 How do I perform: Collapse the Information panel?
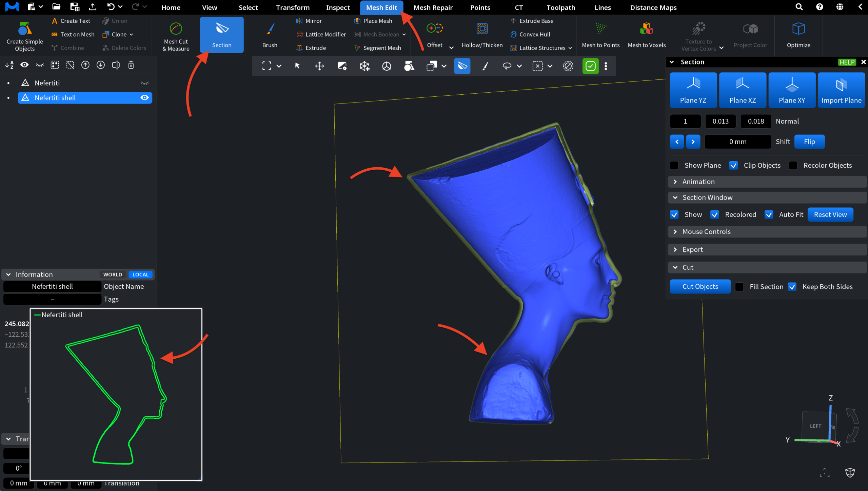pos(8,274)
